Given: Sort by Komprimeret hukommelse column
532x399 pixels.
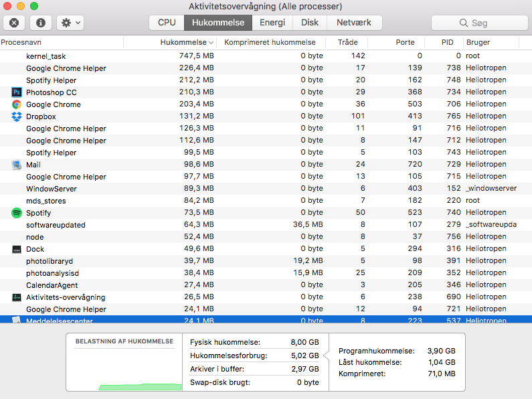Looking at the screenshot, I should click(270, 42).
